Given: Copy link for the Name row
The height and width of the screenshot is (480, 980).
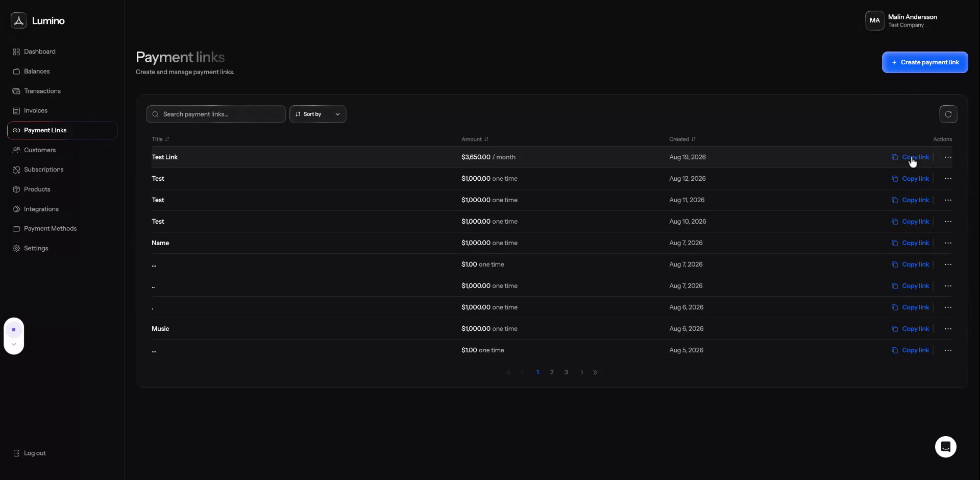Looking at the screenshot, I should click(910, 243).
